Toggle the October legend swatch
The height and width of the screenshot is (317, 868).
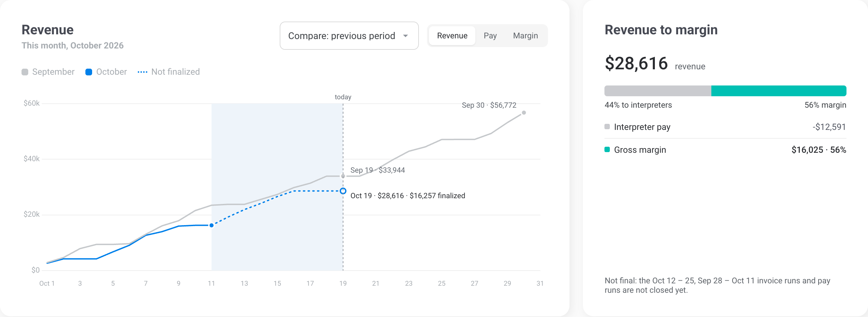tap(89, 72)
